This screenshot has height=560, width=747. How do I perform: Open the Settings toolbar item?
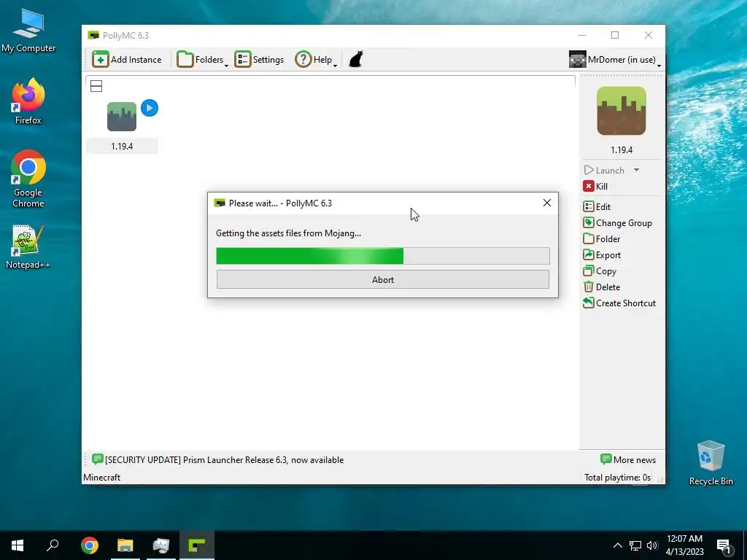(259, 60)
